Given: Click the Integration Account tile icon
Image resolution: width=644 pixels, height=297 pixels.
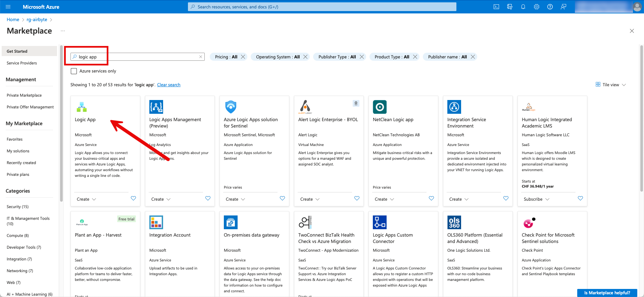Looking at the screenshot, I should coord(156,222).
